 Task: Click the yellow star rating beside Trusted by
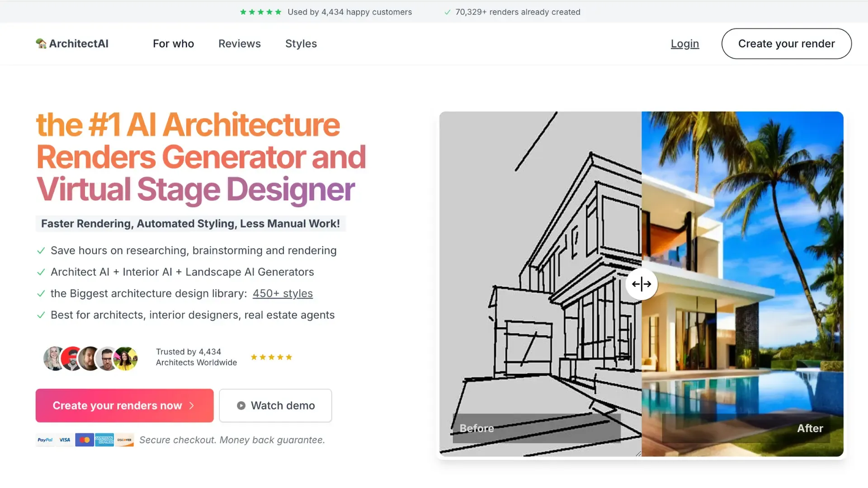(x=271, y=357)
